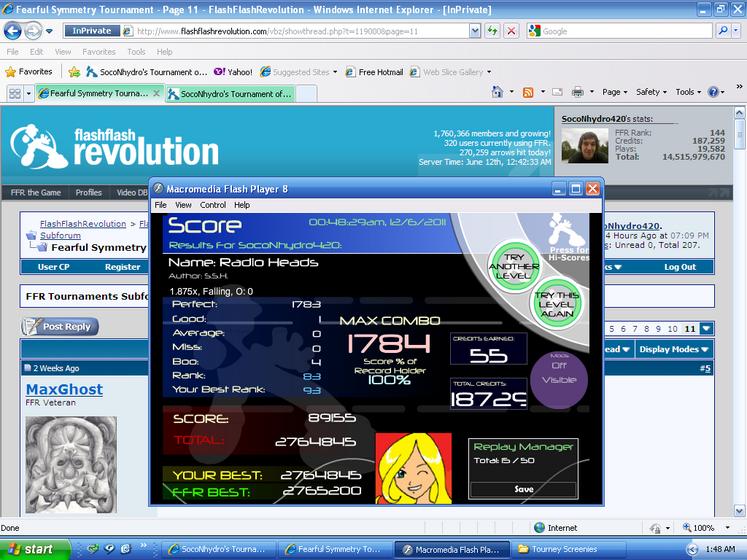Click the RSS feeds icon
Viewport: 747px width, 560px height.
pyautogui.click(x=528, y=92)
